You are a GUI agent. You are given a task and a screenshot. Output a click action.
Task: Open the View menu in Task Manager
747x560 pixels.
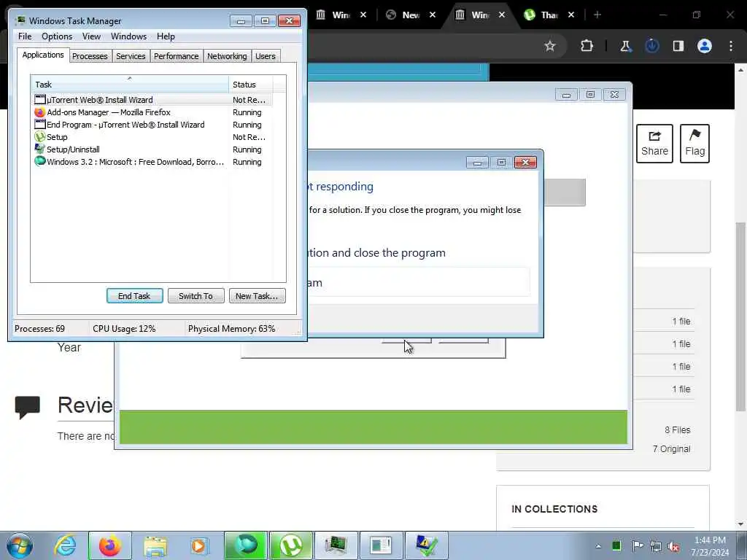[91, 36]
